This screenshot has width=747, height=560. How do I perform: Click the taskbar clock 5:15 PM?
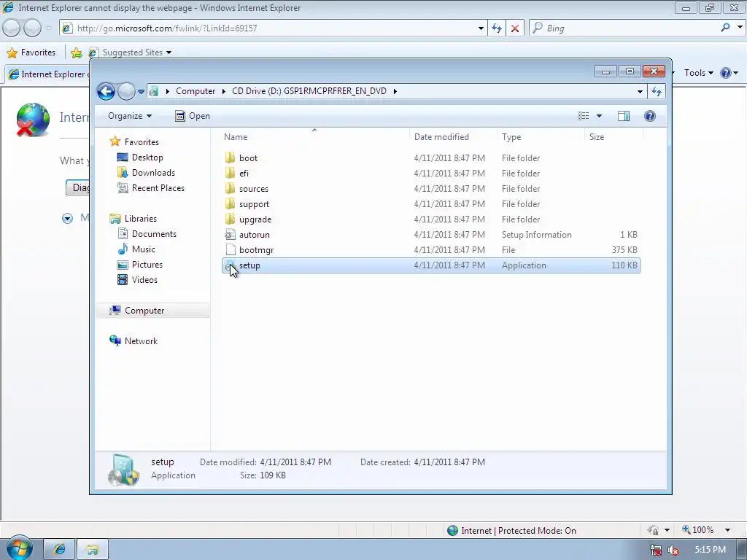coord(710,550)
